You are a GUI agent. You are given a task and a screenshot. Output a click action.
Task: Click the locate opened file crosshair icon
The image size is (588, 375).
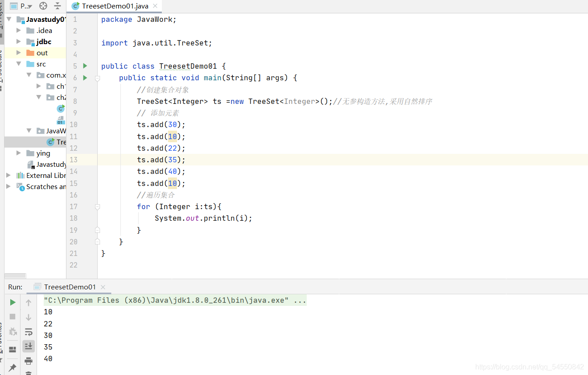43,6
